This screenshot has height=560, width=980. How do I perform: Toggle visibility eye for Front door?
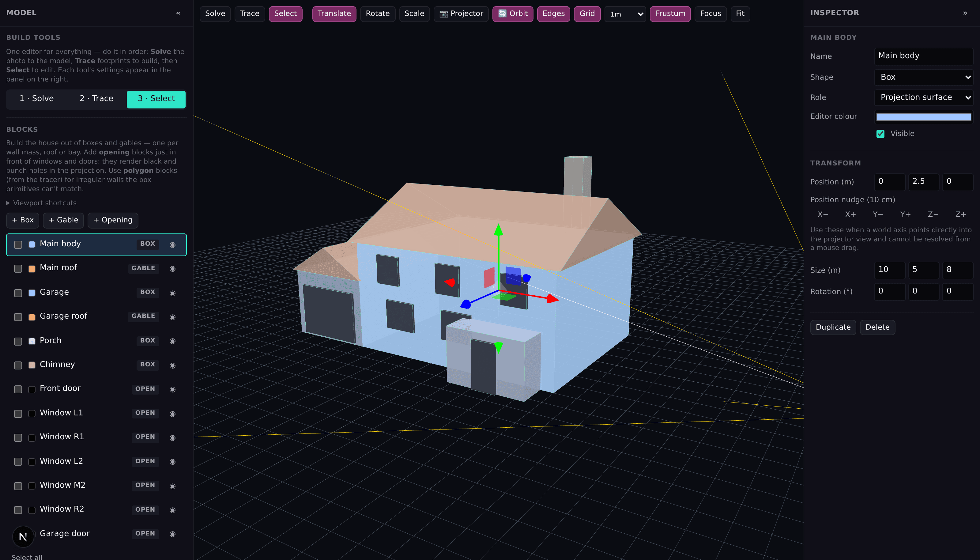(173, 390)
